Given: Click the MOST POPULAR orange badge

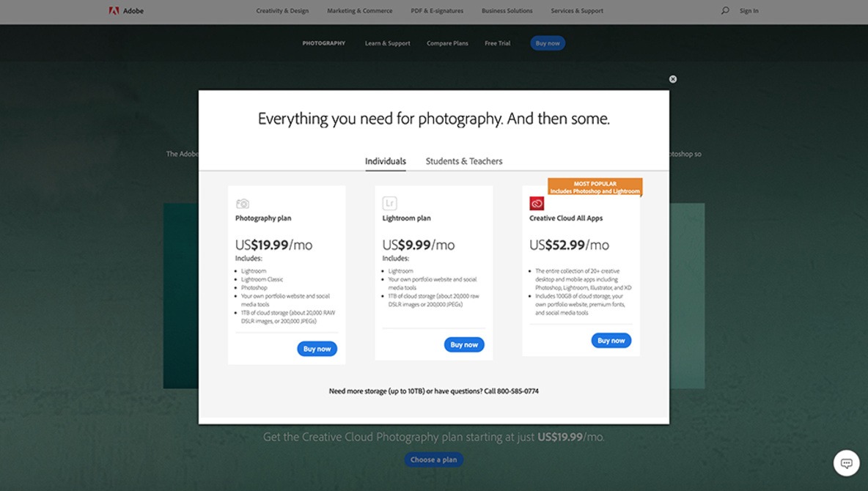Looking at the screenshot, I should [595, 187].
